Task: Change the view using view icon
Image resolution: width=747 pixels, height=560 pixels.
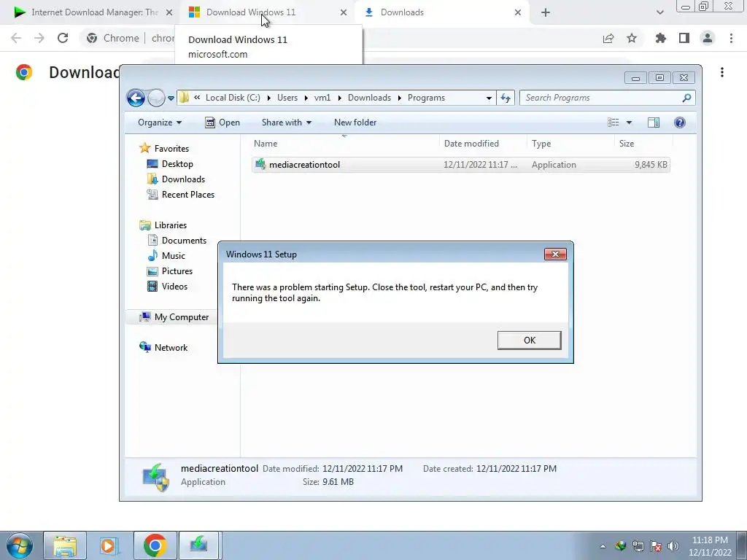Action: click(x=613, y=122)
